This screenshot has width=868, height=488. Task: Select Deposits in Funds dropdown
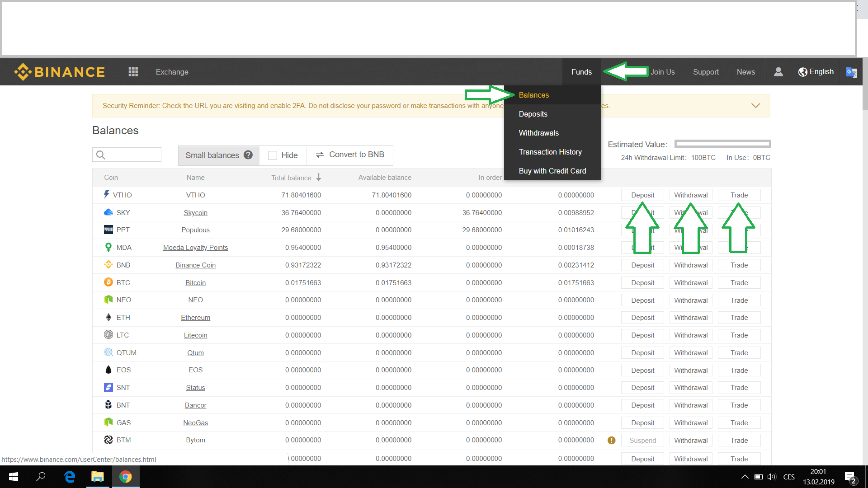point(552,114)
